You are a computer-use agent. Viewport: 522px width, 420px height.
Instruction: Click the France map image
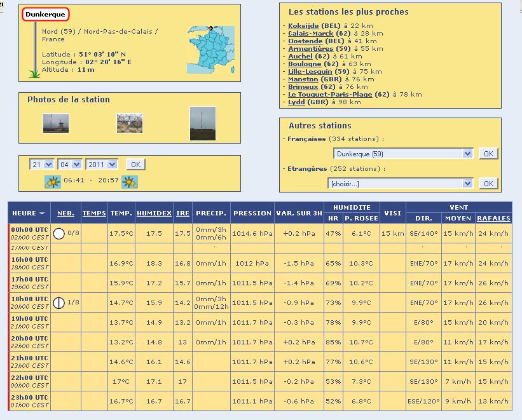tap(210, 50)
